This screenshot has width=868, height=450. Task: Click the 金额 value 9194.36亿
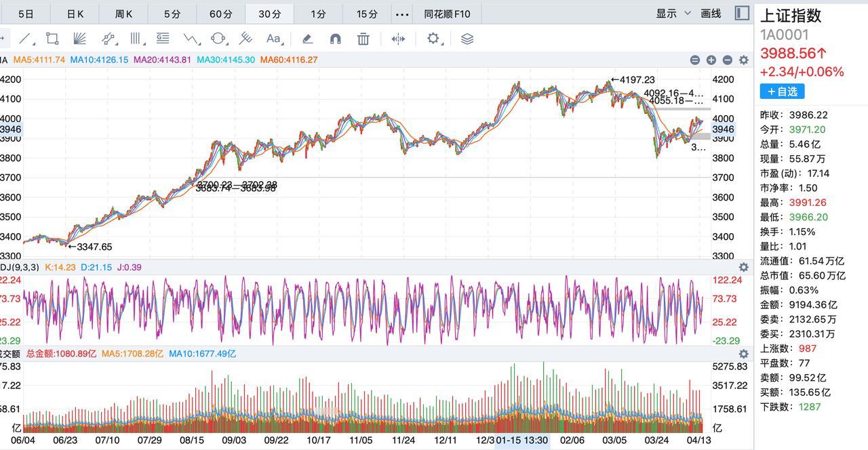point(813,305)
